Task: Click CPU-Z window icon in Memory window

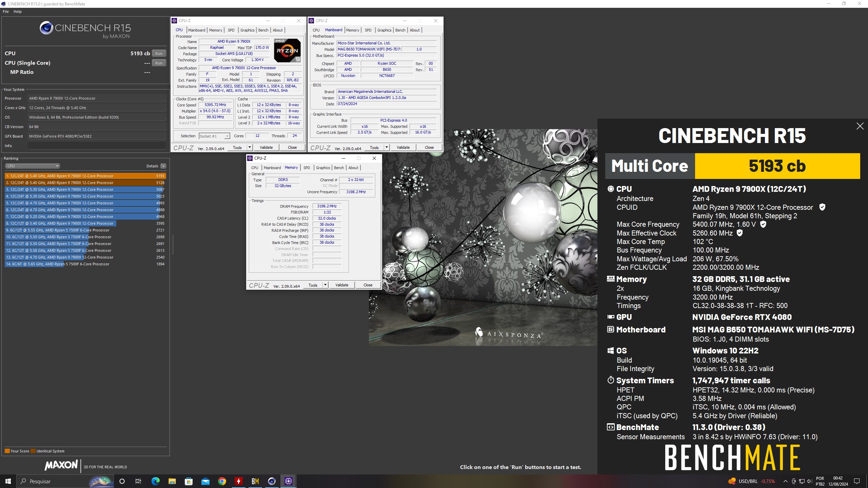Action: (x=250, y=158)
